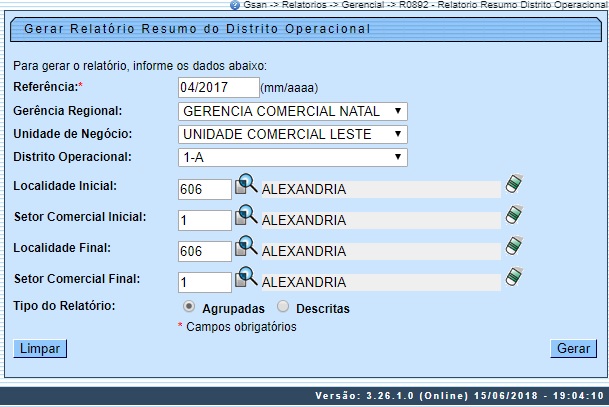Screen dimensions: 609x407
Task: Clear Localidade Final with eraser icon
Action: (514, 246)
